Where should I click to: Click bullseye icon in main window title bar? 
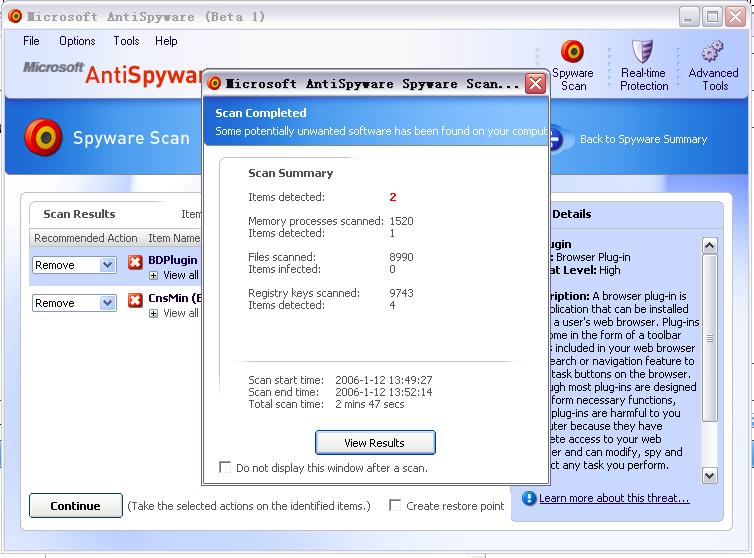click(x=15, y=16)
